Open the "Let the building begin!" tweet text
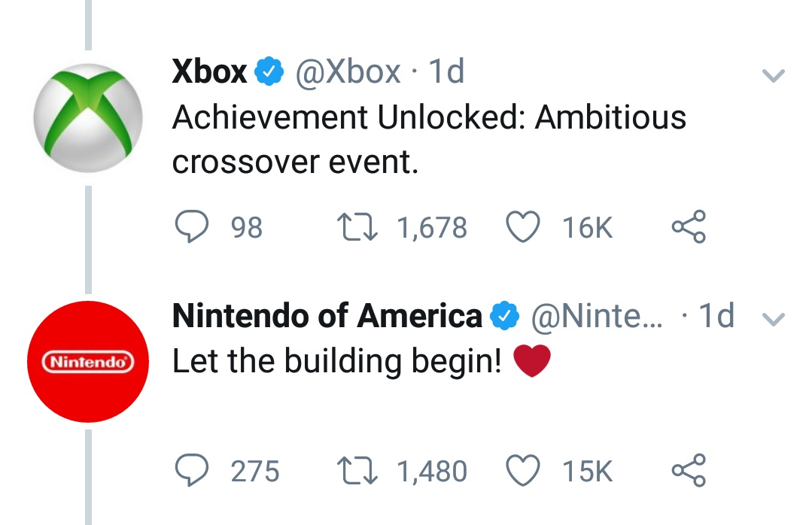812x525 pixels. [336, 362]
